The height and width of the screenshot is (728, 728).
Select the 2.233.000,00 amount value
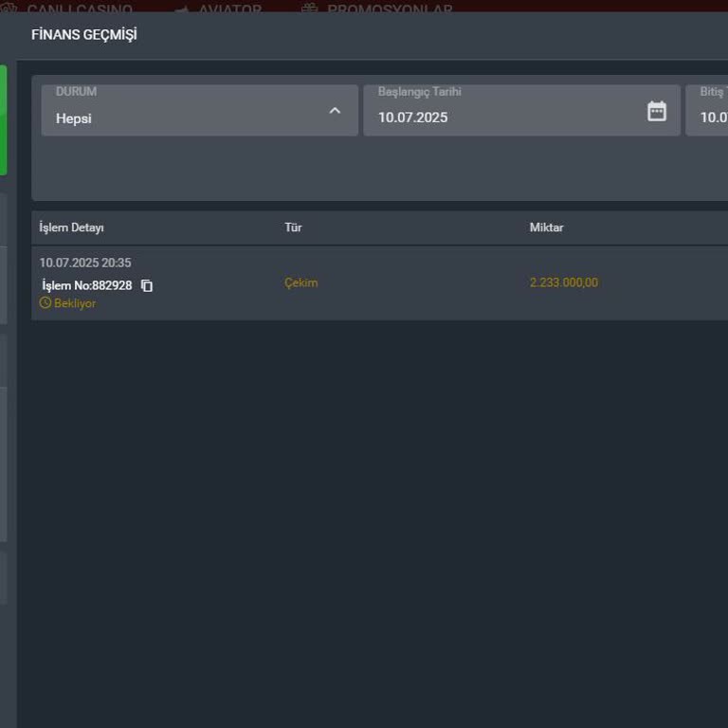click(563, 282)
